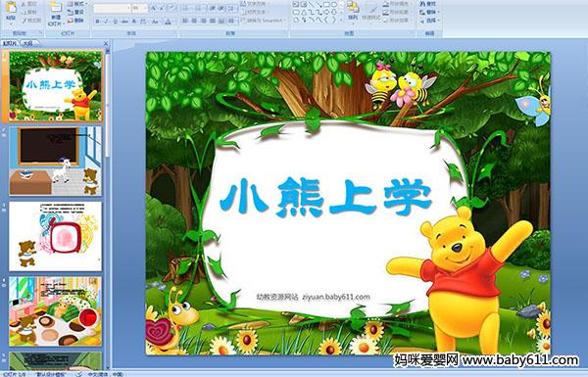Toggle Bold formatting
This screenshot has height=377, width=588.
98,22
